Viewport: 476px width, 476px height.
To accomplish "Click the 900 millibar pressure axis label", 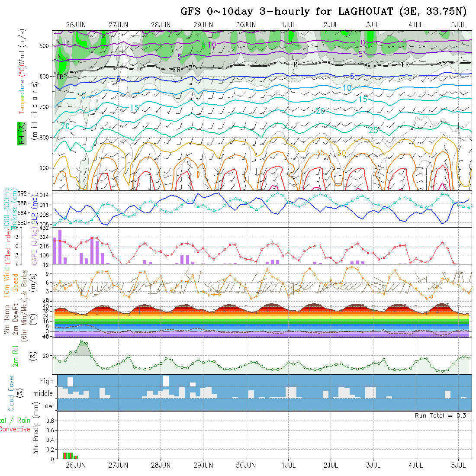I will (45, 168).
